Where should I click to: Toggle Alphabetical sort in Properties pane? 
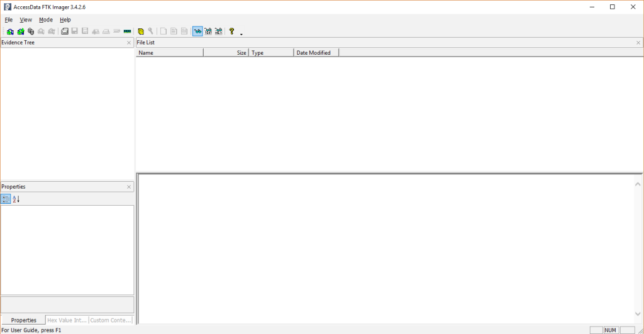click(16, 199)
